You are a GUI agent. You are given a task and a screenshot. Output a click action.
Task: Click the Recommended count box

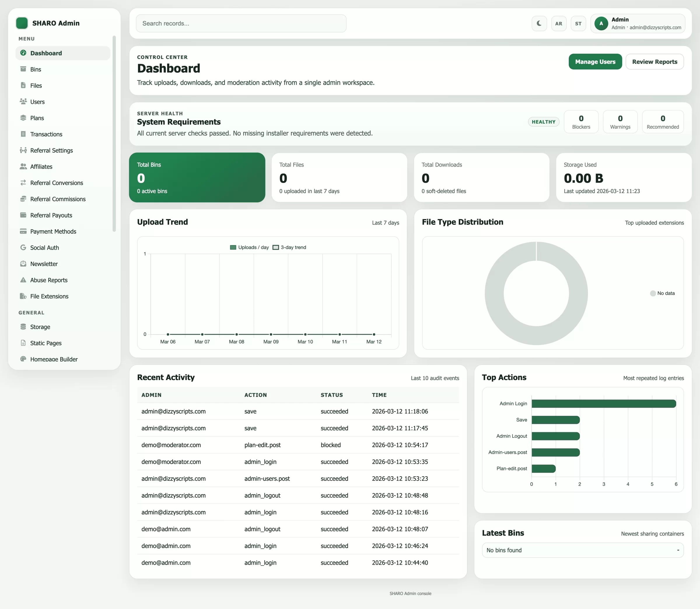pyautogui.click(x=663, y=122)
